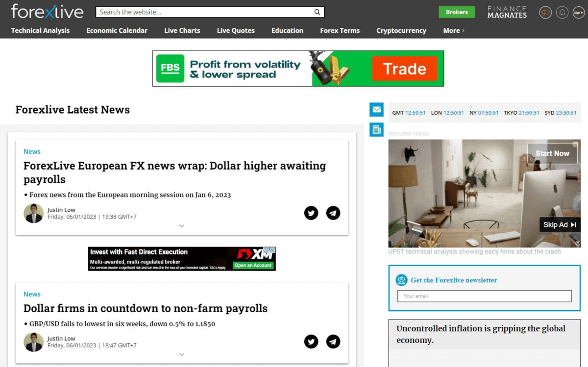
Task: Share the FX news wrap article via Telegram
Action: (x=333, y=213)
